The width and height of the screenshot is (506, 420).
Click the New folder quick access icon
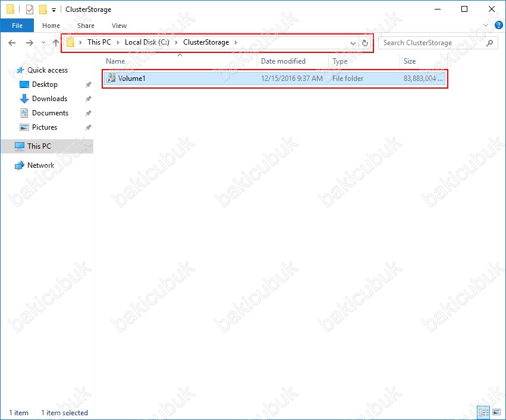click(x=43, y=10)
